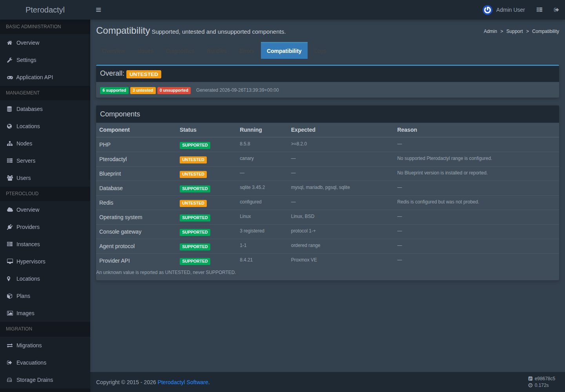The height and width of the screenshot is (392, 565).
Task: Open the Logs tab
Action: click(x=320, y=51)
